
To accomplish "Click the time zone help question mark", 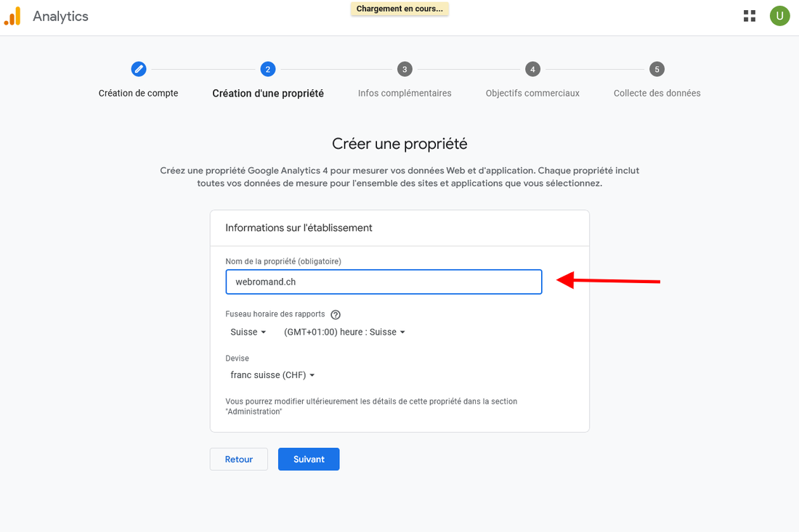I will (336, 315).
